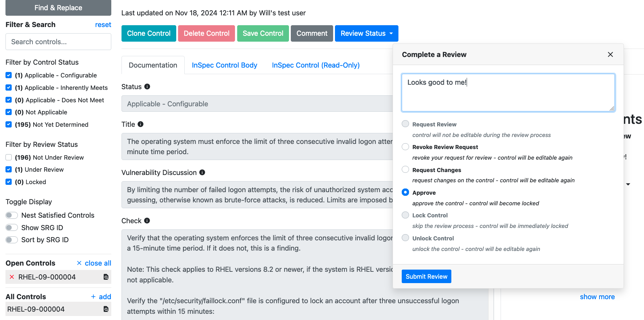
Task: Select the Request Changes radio option
Action: 405,169
